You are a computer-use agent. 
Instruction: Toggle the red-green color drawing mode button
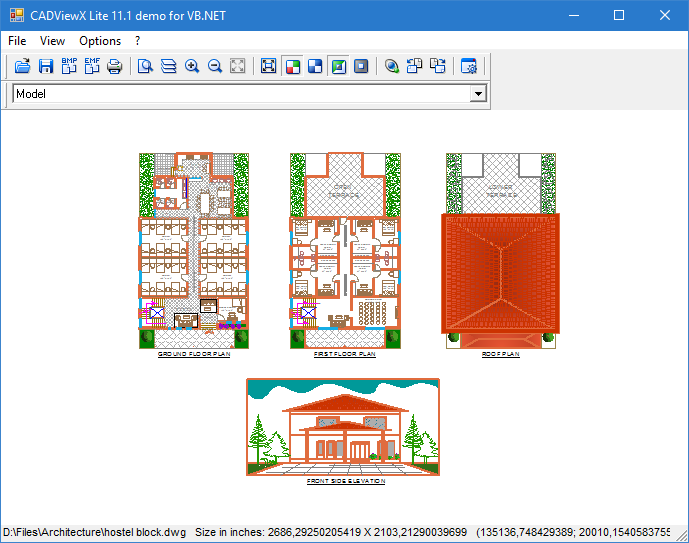pyautogui.click(x=293, y=66)
